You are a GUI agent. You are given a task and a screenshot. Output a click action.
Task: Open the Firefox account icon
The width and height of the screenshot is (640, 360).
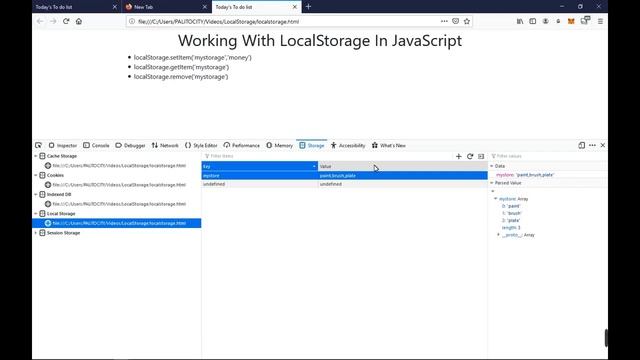[545, 21]
